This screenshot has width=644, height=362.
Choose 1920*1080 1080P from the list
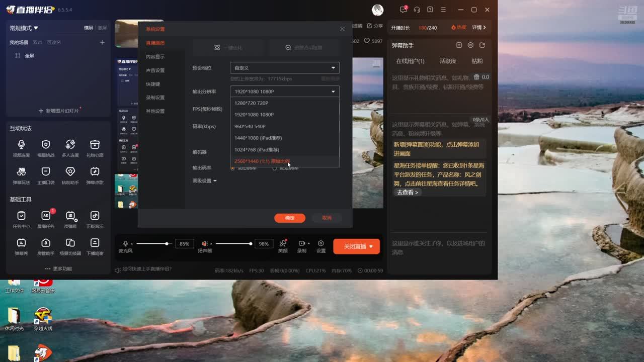(x=285, y=115)
